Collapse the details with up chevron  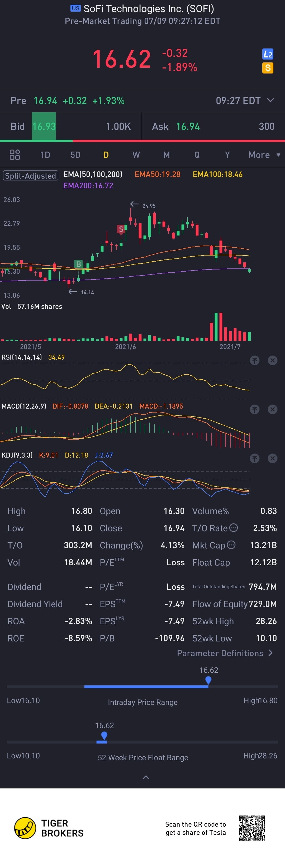coord(146,777)
